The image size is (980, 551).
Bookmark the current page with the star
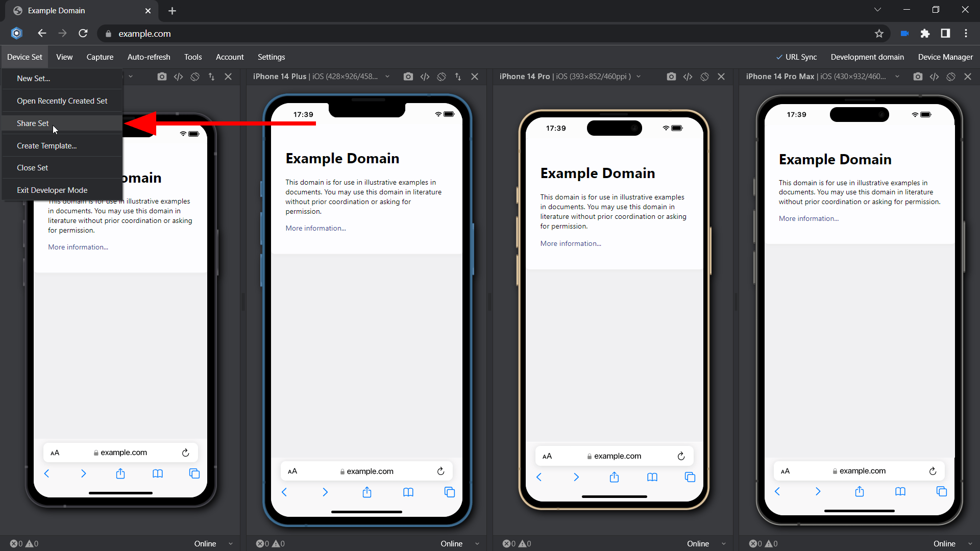(879, 33)
